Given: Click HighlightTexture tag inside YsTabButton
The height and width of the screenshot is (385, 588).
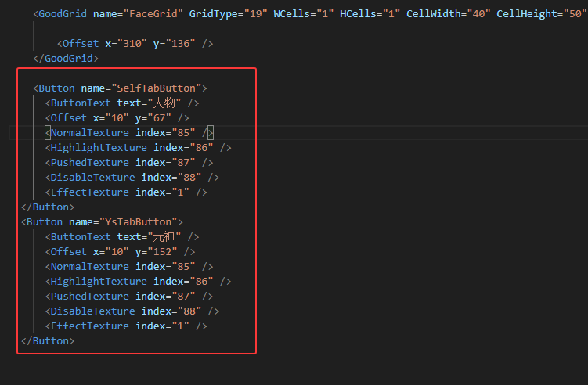Looking at the screenshot, I should coord(99,282).
